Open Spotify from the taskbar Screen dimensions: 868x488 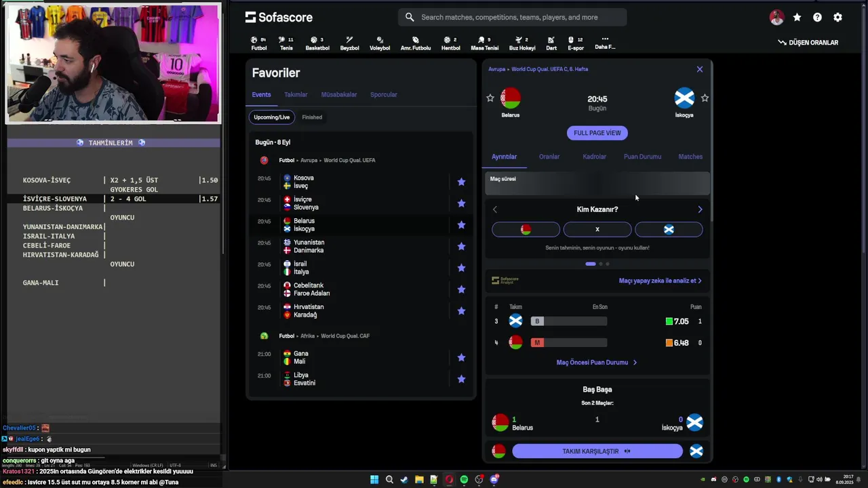coord(464,480)
